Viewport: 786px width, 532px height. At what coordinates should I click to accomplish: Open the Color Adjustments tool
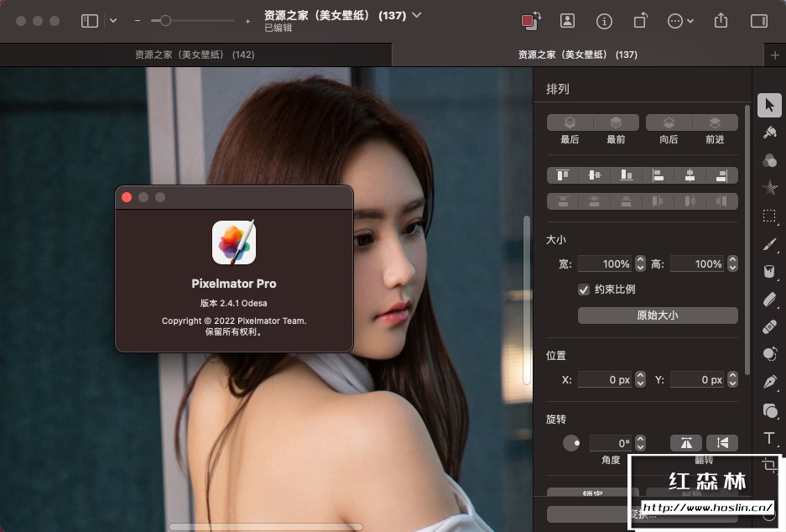(x=769, y=160)
